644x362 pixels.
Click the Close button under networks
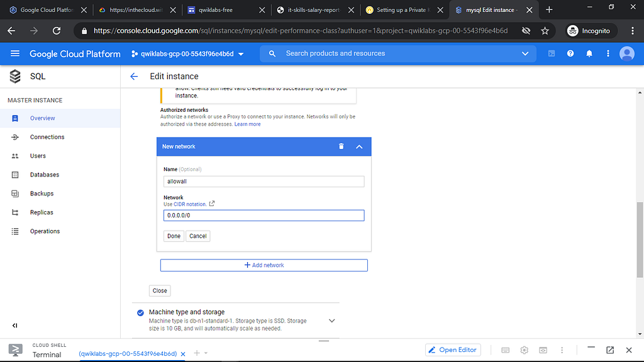[x=160, y=290]
